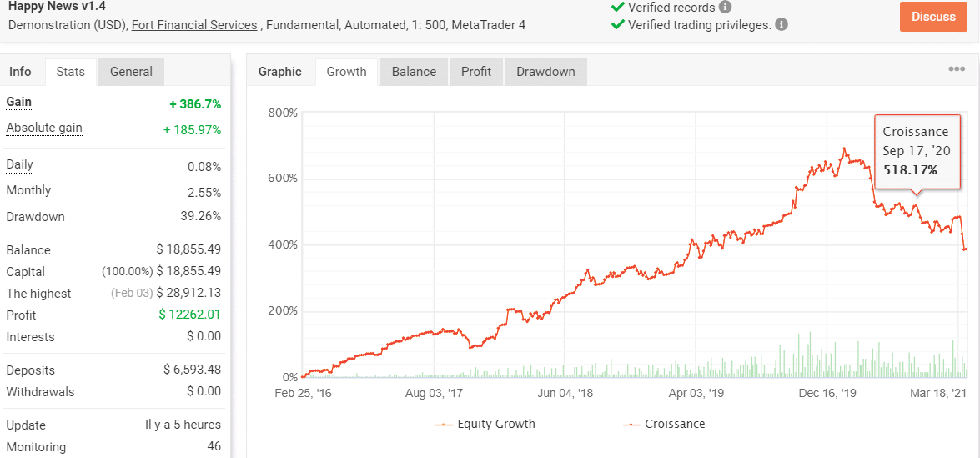The width and height of the screenshot is (980, 458).
Task: Show the Profit chart tab
Action: (x=476, y=72)
